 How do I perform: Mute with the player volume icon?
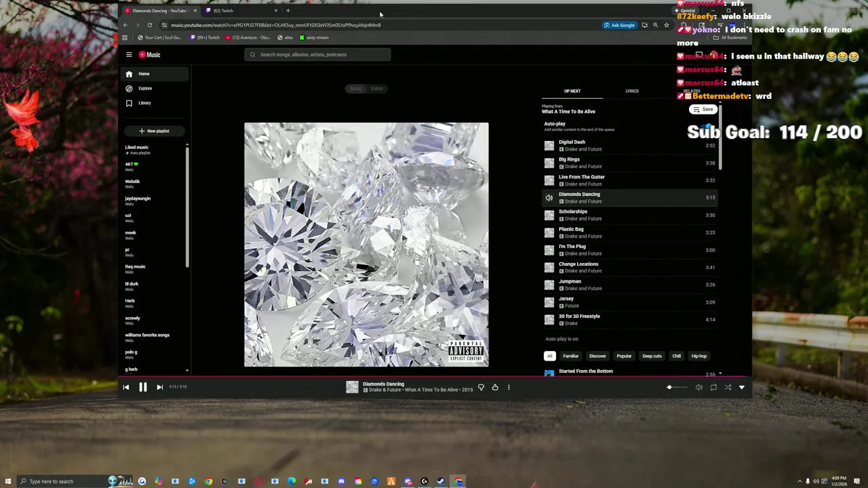699,388
